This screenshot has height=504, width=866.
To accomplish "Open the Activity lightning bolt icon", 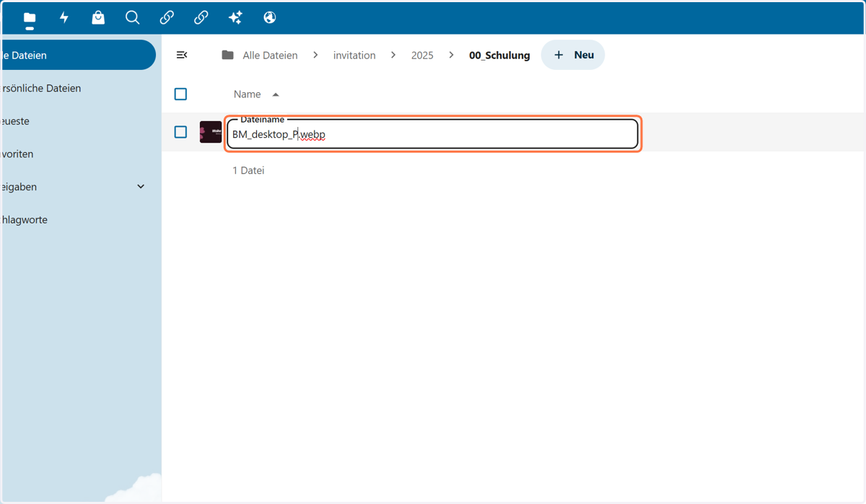I will [64, 17].
